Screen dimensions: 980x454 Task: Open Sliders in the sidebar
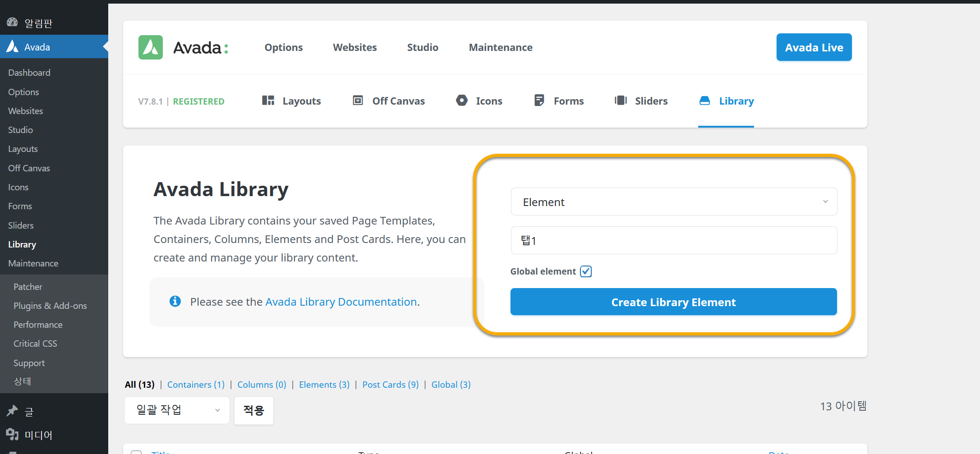21,225
